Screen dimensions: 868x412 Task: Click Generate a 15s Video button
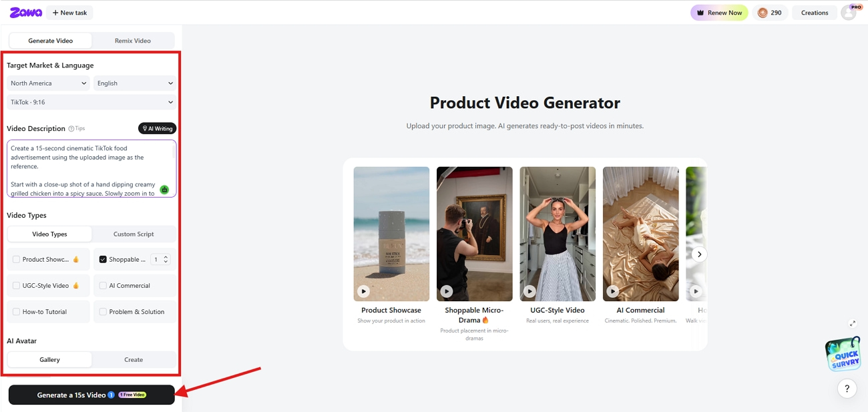click(x=91, y=395)
